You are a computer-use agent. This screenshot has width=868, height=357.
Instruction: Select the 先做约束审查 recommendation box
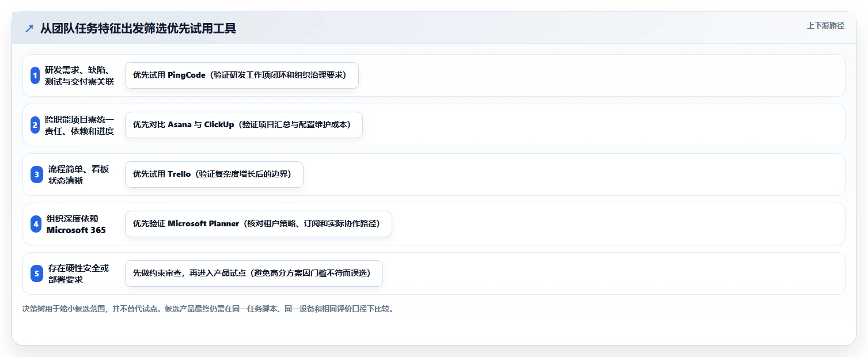[x=254, y=274]
